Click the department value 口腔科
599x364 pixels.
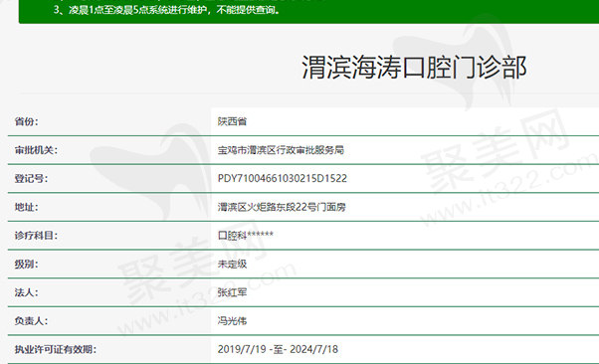(232, 236)
